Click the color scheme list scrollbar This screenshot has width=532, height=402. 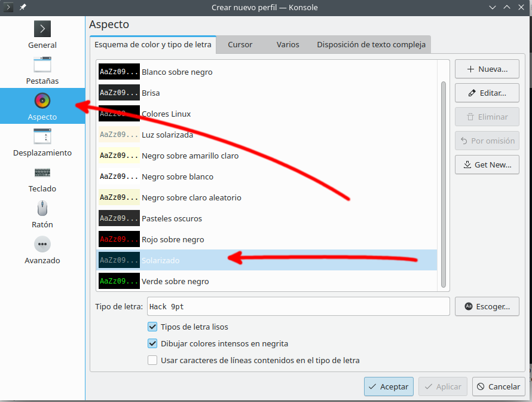(443, 179)
